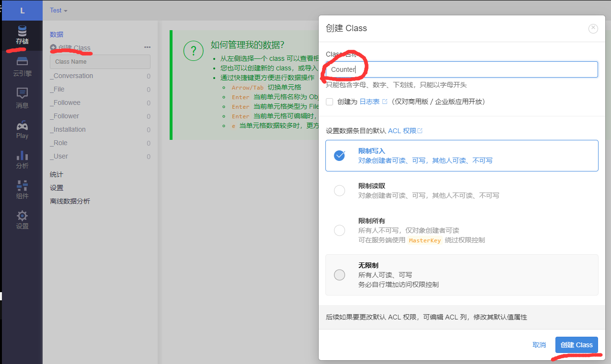Click the MasterKey code label

click(x=425, y=240)
